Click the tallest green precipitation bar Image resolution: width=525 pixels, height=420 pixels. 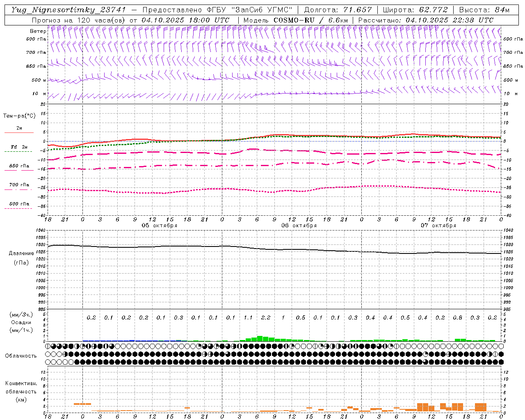point(260,339)
